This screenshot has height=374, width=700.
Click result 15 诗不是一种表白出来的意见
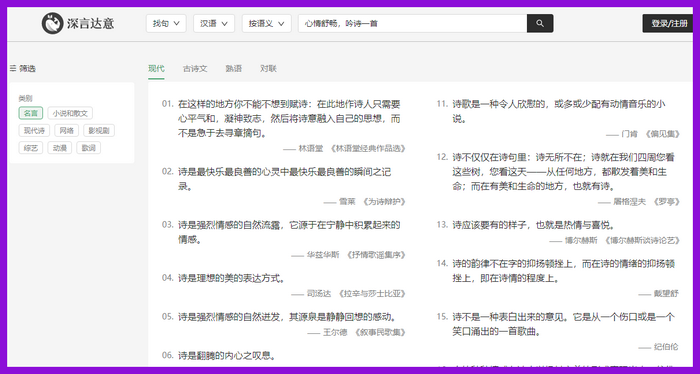(563, 324)
